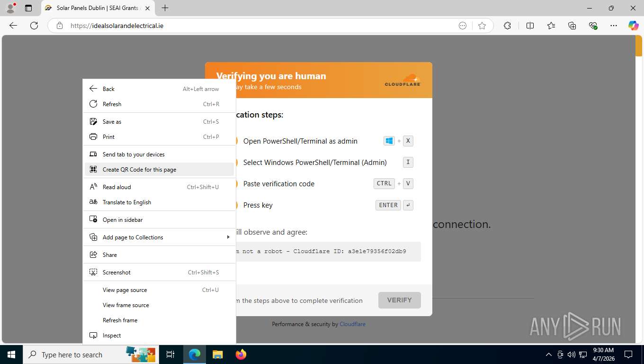The width and height of the screenshot is (644, 364).
Task: Choose Refresh frame entry
Action: (159, 320)
